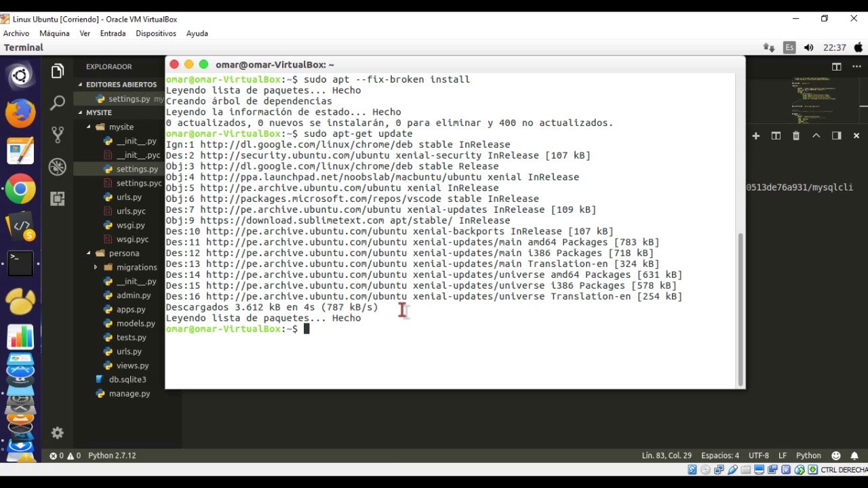Launch Firefox from the Ubuntu dock
This screenshot has width=868, height=488.
coord(20,113)
